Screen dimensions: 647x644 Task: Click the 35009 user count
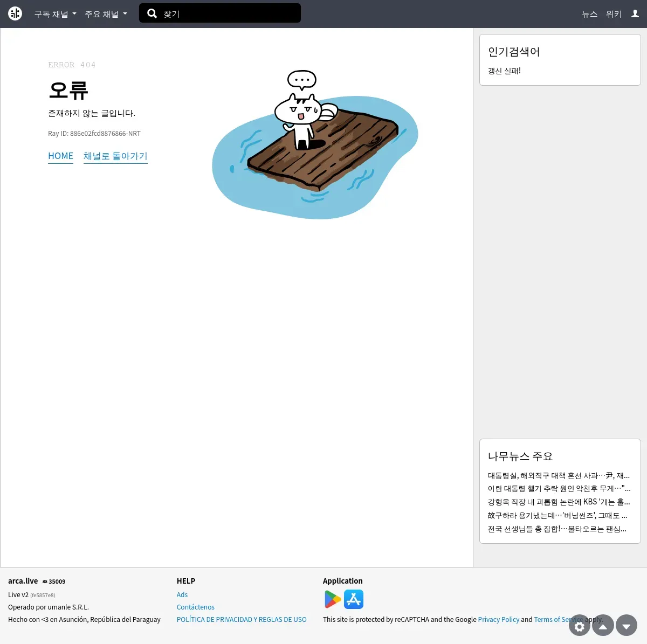click(54, 581)
